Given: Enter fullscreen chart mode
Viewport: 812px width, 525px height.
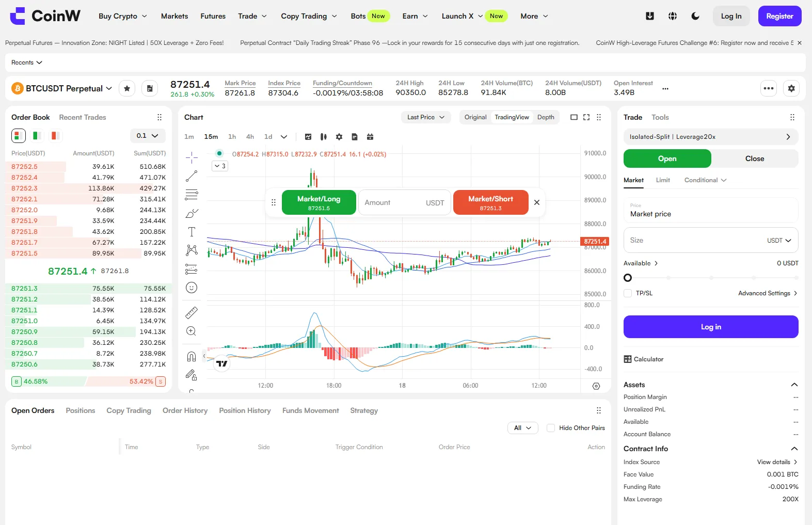Looking at the screenshot, I should click(586, 117).
